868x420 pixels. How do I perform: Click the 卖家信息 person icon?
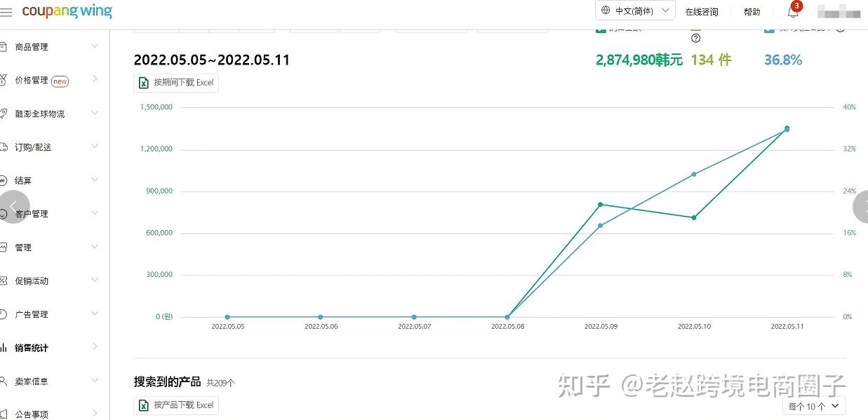click(x=4, y=381)
